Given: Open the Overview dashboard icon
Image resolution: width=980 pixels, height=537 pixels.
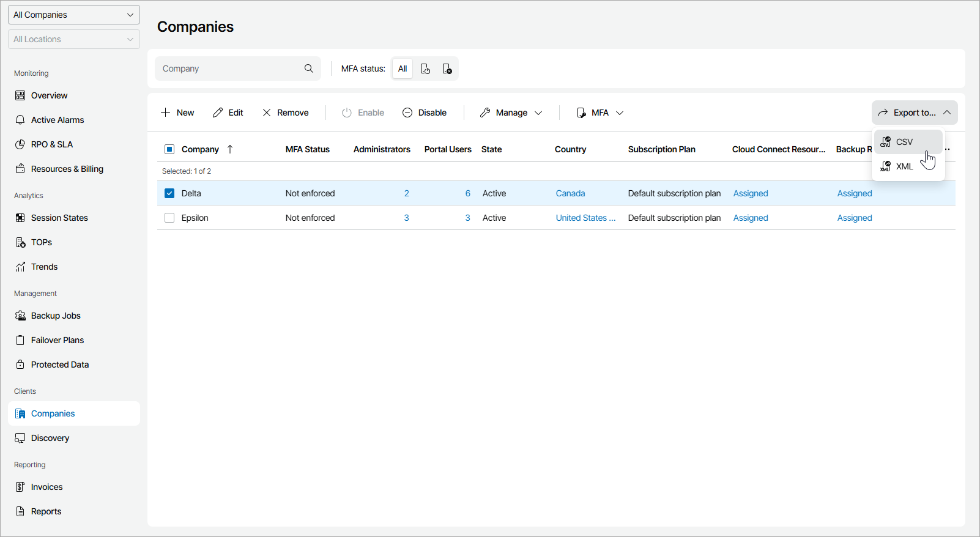Looking at the screenshot, I should (20, 95).
